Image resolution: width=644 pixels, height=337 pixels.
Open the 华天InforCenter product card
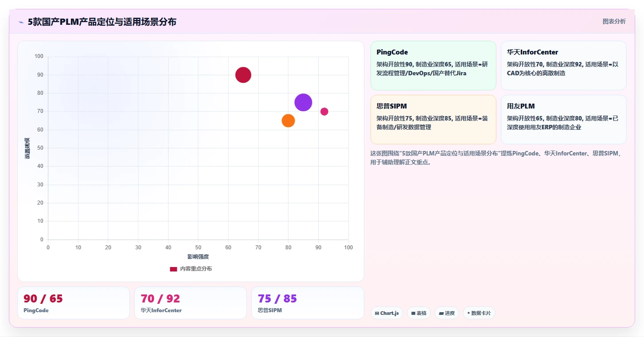coord(563,66)
